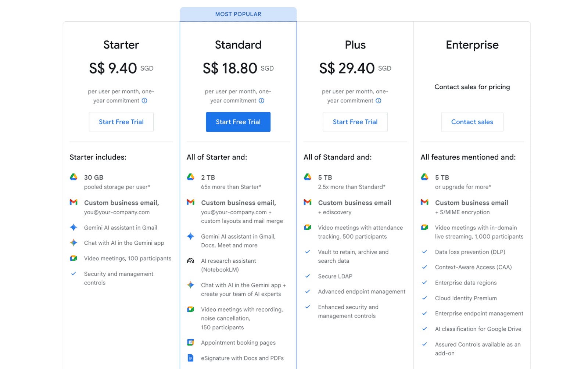Click the checkmark beside Security and management controls
This screenshot has height=369, width=588.
(73, 273)
